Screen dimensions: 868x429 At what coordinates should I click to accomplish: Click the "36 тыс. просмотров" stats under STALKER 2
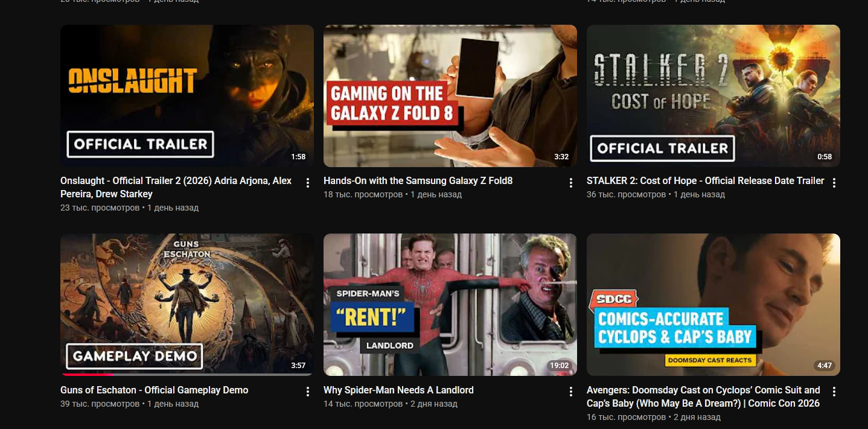[x=626, y=194]
